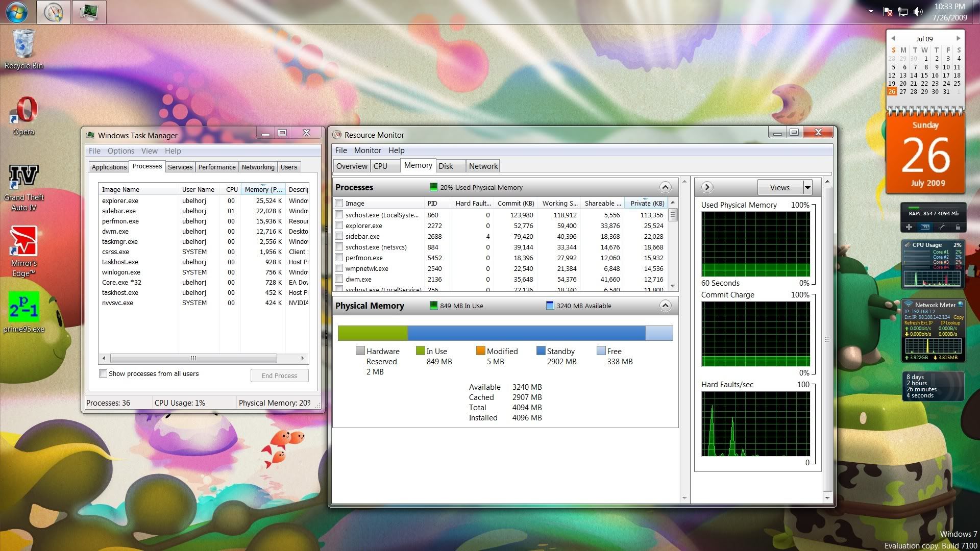Tick the perfmon.exe process checkbox
This screenshot has width=980, height=551.
(x=339, y=258)
